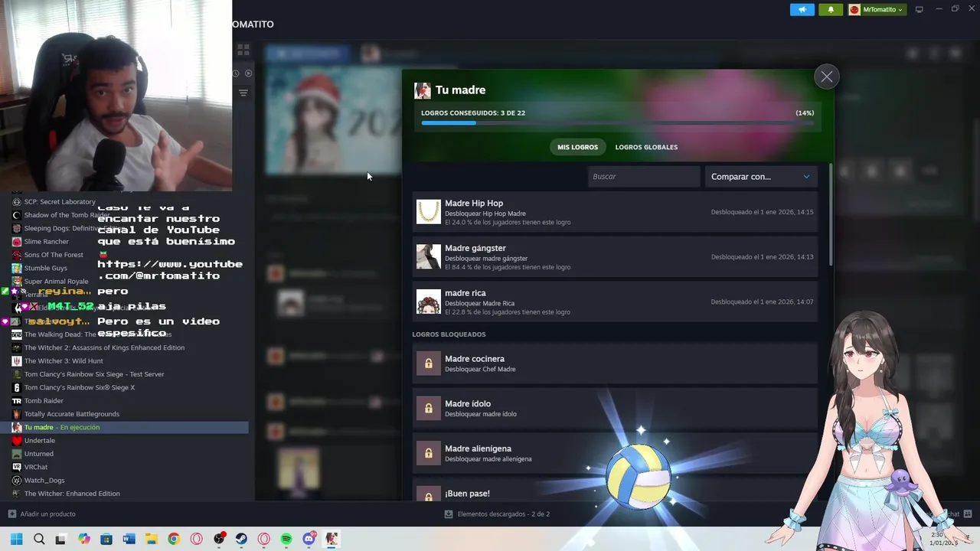Select Slime Rancher in library list

coord(46,242)
